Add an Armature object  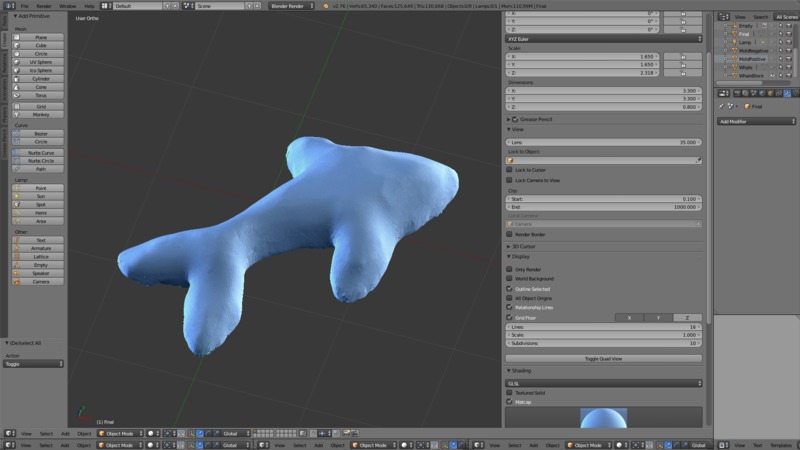[38, 248]
